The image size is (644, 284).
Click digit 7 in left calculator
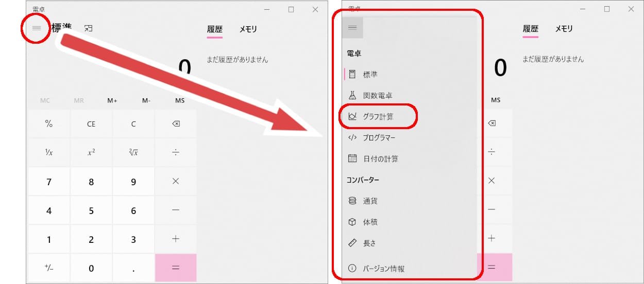49,182
